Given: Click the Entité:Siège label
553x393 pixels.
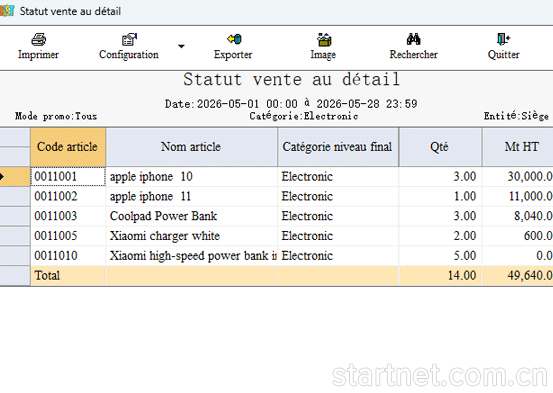Looking at the screenshot, I should (x=516, y=116).
